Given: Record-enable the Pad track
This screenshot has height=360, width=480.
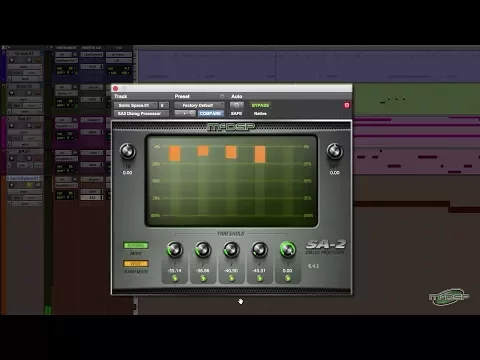Looking at the screenshot, I should pos(12,126).
